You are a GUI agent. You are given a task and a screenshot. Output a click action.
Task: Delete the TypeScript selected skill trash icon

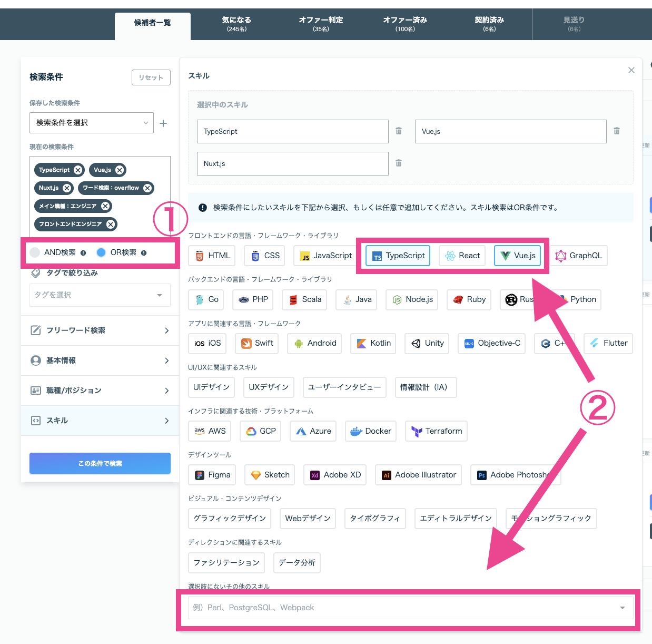click(x=399, y=131)
